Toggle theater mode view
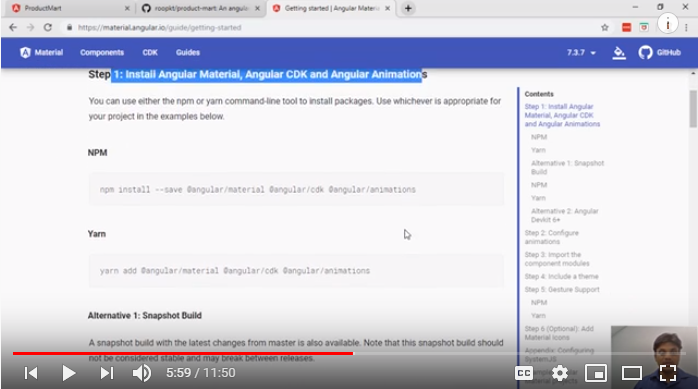 pyautogui.click(x=632, y=373)
